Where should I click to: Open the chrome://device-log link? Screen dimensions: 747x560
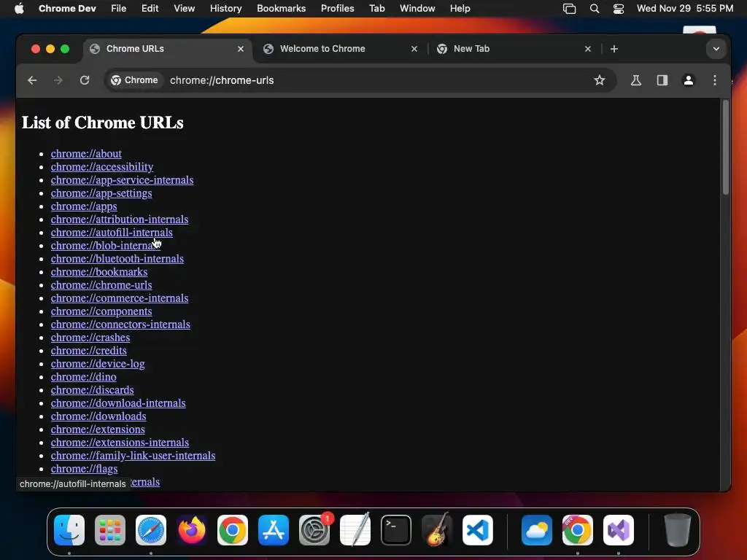(x=98, y=364)
